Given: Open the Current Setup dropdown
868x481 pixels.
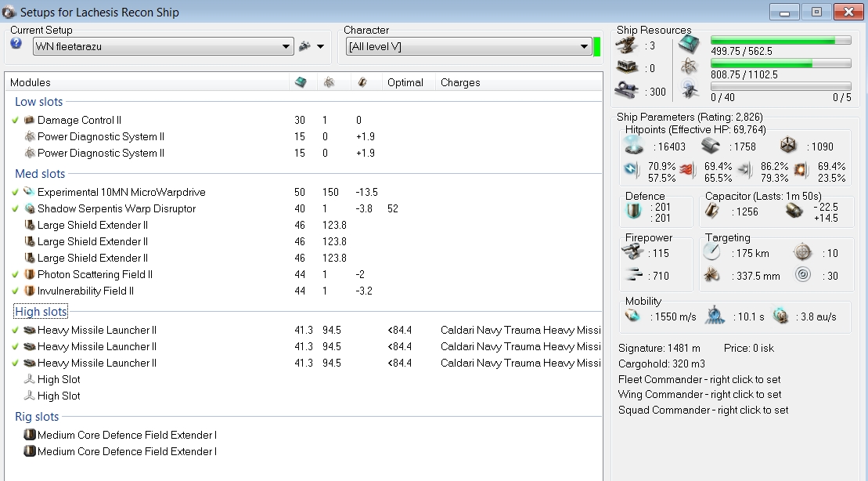Looking at the screenshot, I should [x=286, y=47].
